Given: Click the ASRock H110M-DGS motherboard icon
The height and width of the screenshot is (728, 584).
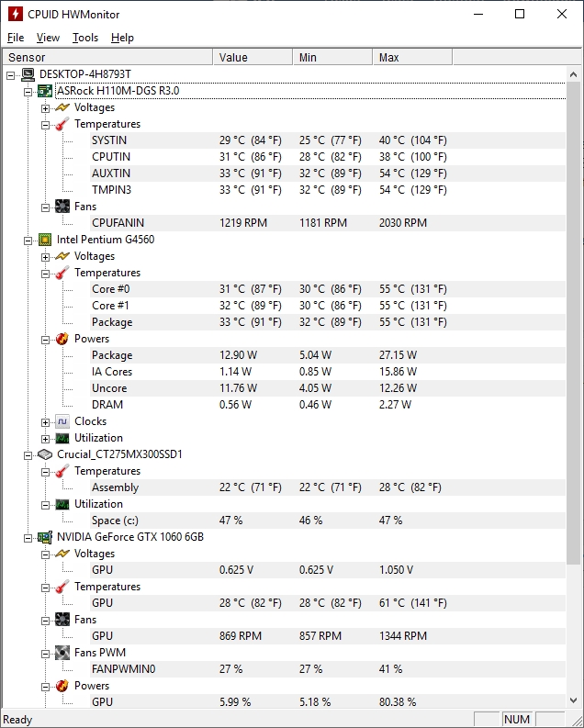Looking at the screenshot, I should [45, 91].
